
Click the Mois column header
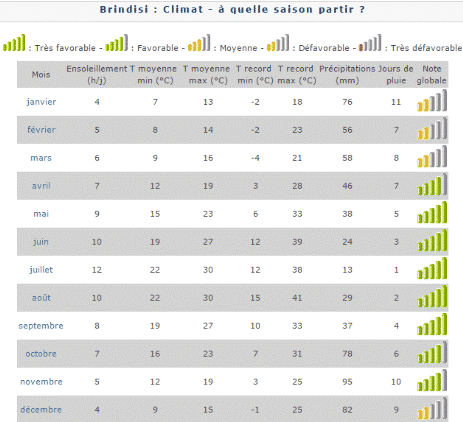coord(41,74)
